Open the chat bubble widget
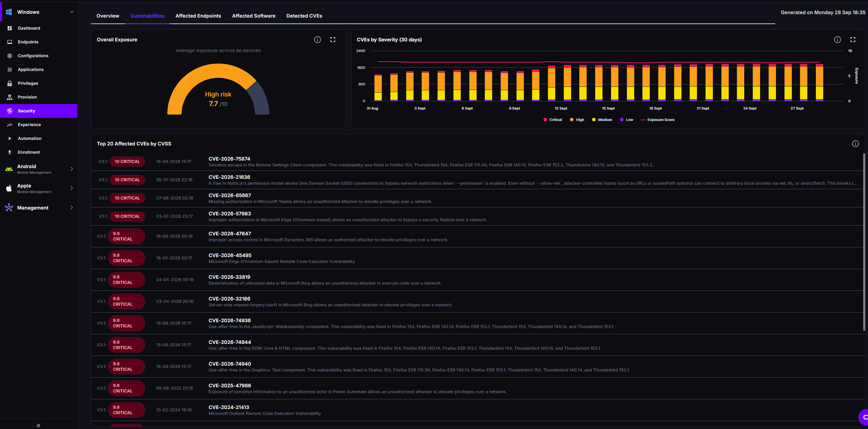Image resolution: width=868 pixels, height=429 pixels. point(864,417)
